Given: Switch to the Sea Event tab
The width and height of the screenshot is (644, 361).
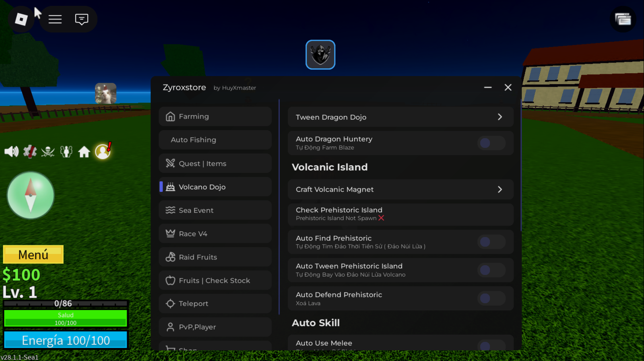Looking at the screenshot, I should [x=215, y=210].
